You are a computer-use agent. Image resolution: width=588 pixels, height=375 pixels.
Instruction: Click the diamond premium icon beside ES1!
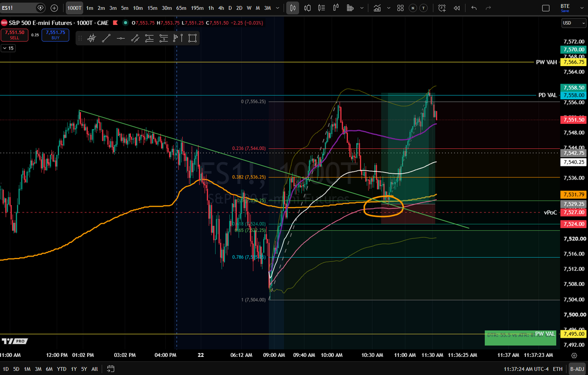pyautogui.click(x=40, y=8)
